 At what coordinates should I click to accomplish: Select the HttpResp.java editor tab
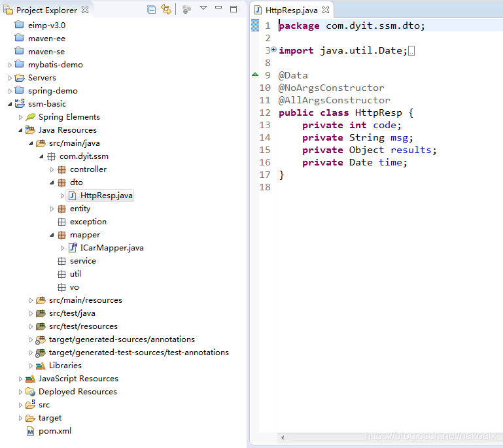[292, 10]
